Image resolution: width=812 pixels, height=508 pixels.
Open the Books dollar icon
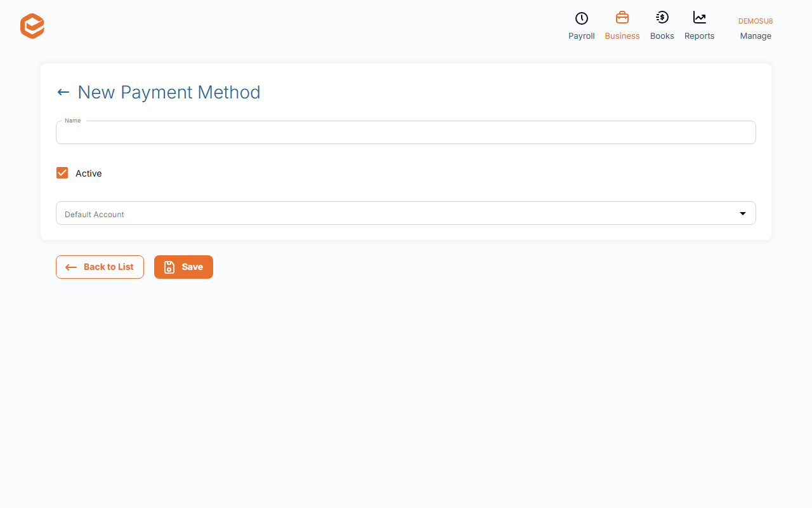pyautogui.click(x=662, y=18)
